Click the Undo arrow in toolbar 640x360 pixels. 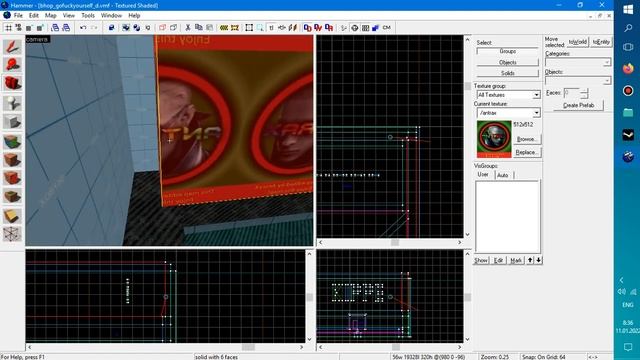(x=83, y=28)
